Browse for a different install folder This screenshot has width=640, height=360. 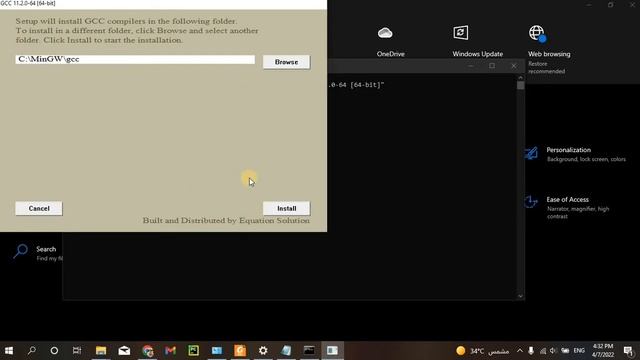287,62
